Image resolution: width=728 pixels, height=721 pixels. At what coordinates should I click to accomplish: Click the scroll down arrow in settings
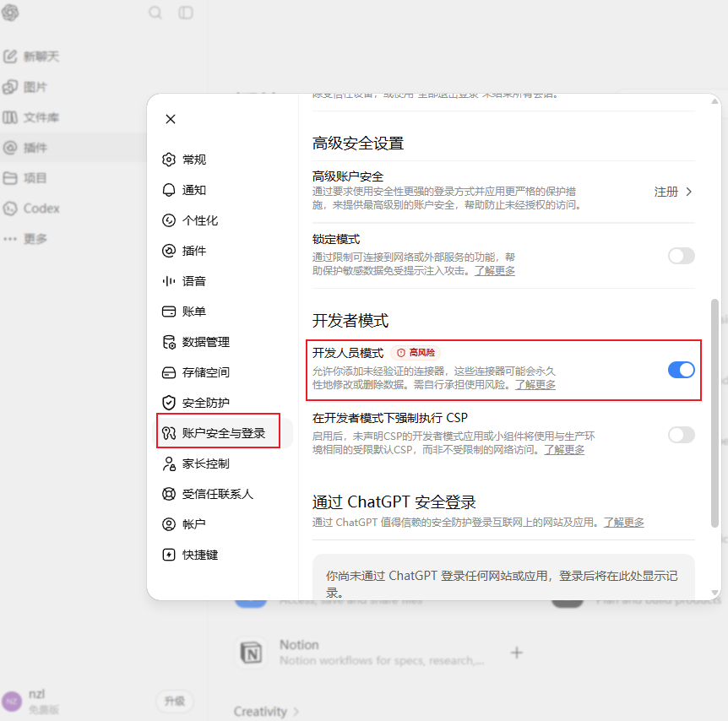(715, 593)
